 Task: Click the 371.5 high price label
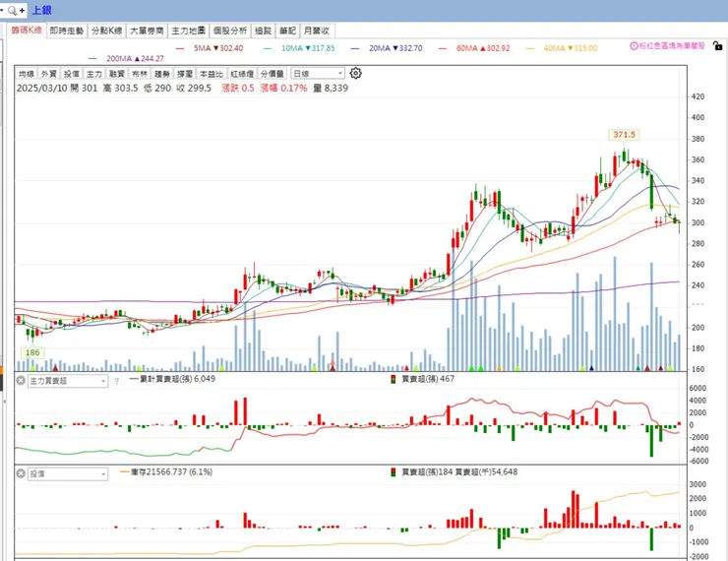(x=624, y=135)
